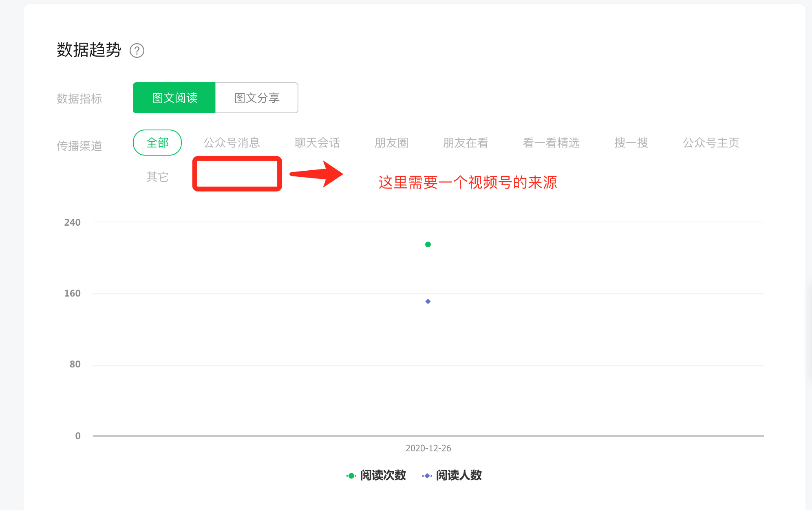Screen dimensions: 812x510
Task: Click the help icon beside 数据趋势
Action: click(137, 51)
